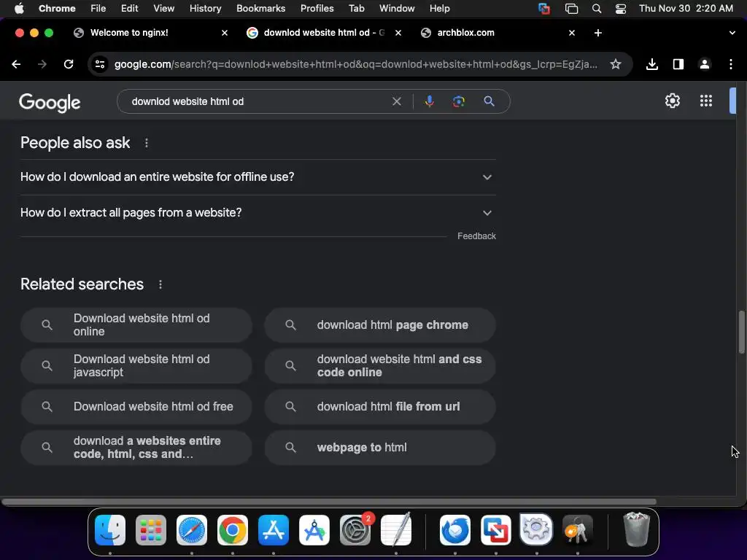Click the horizontal scrollbar at bottom
Image resolution: width=747 pixels, height=560 pixels.
[329, 502]
